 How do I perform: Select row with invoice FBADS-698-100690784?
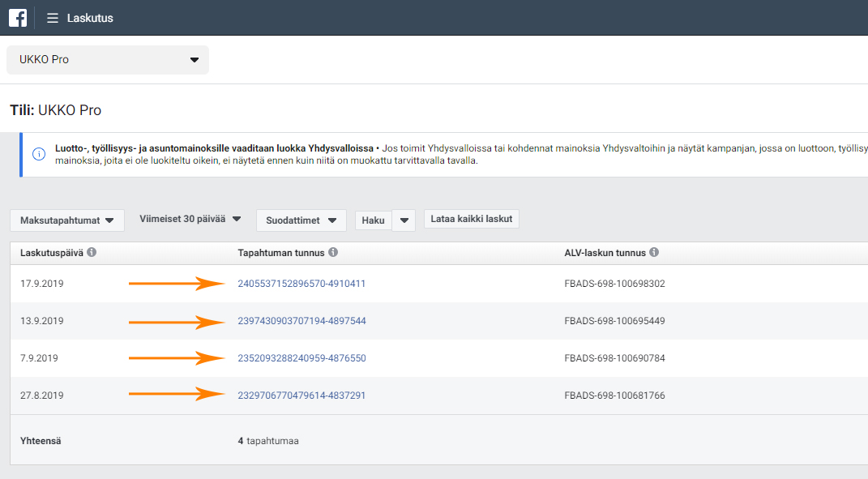point(439,358)
